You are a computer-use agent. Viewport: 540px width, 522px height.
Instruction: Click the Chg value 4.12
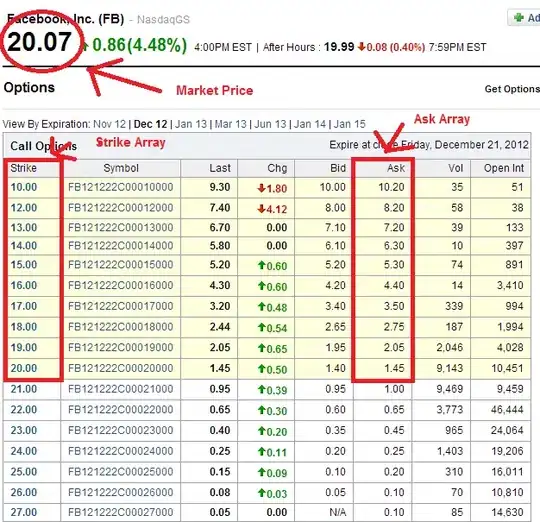click(277, 209)
